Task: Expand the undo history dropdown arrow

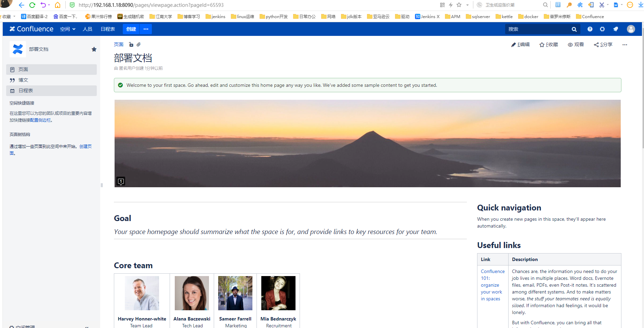Action: 49,5
